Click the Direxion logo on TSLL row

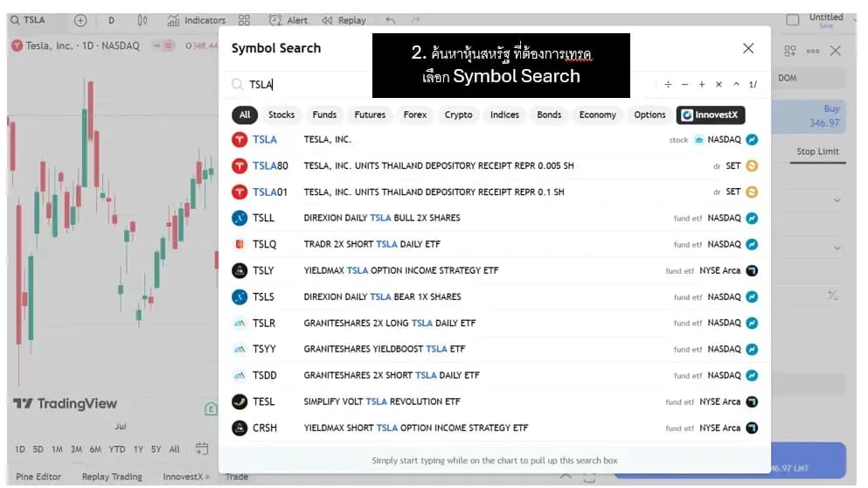240,218
